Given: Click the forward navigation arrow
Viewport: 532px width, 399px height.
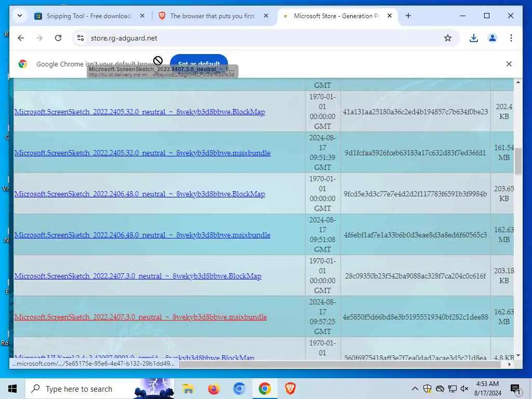Looking at the screenshot, I should 39,38.
